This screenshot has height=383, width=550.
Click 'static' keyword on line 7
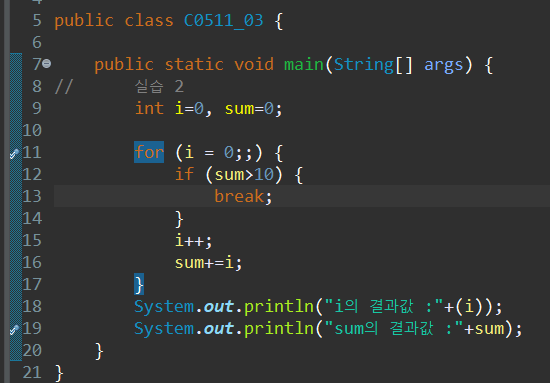tap(194, 65)
